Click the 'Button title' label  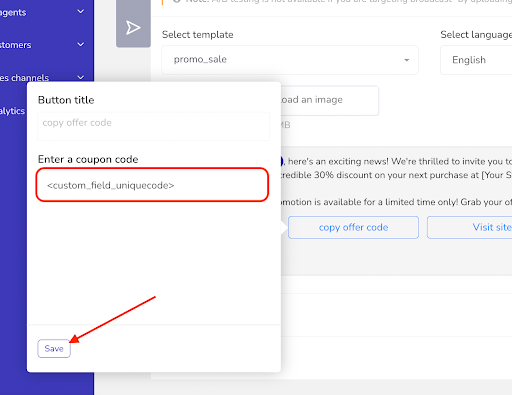tap(66, 100)
